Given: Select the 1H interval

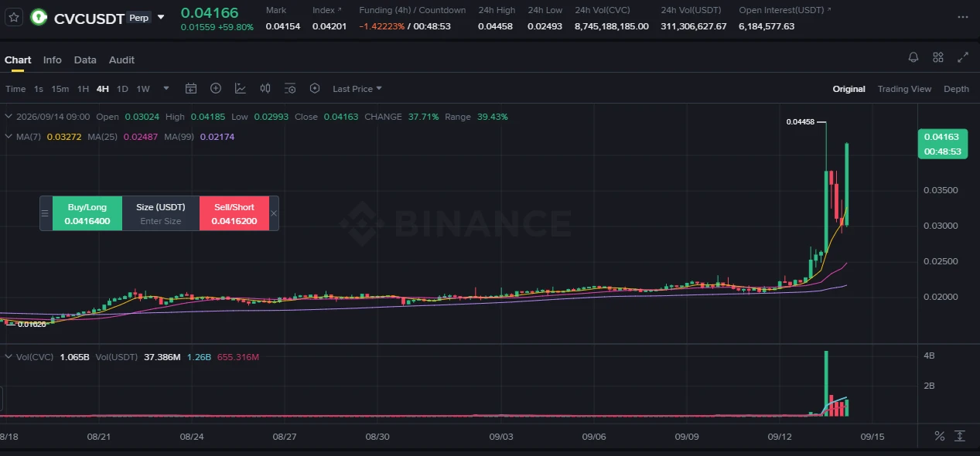Looking at the screenshot, I should click(x=83, y=89).
